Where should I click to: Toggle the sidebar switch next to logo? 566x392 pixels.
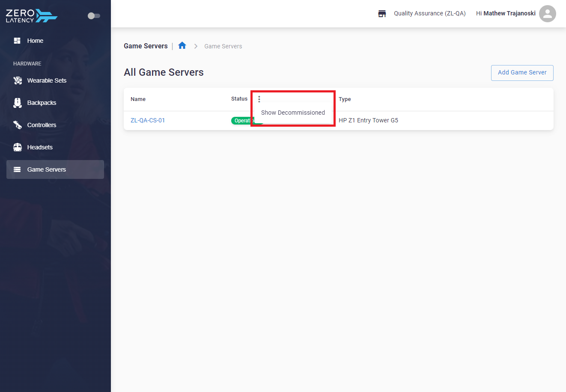[94, 16]
